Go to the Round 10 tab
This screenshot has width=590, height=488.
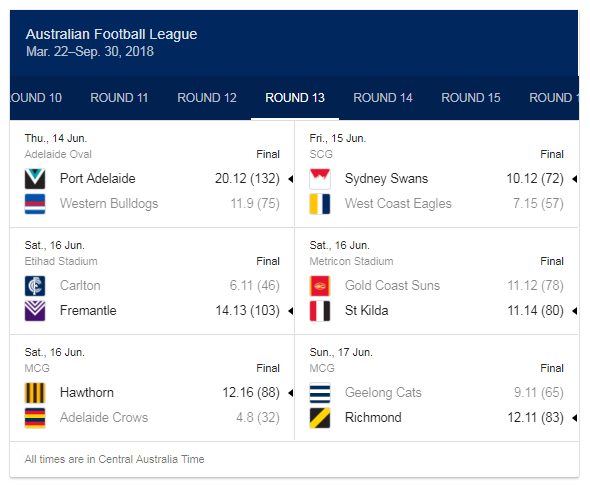36,98
